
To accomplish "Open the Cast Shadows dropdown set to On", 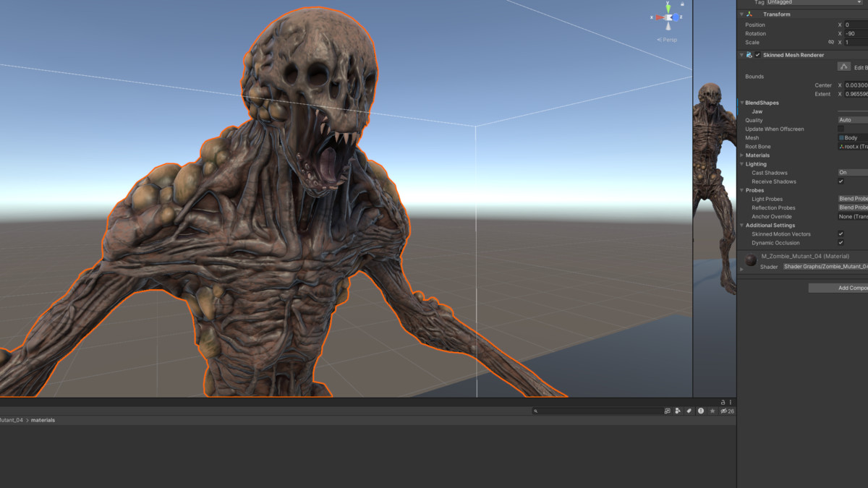I will tap(852, 173).
